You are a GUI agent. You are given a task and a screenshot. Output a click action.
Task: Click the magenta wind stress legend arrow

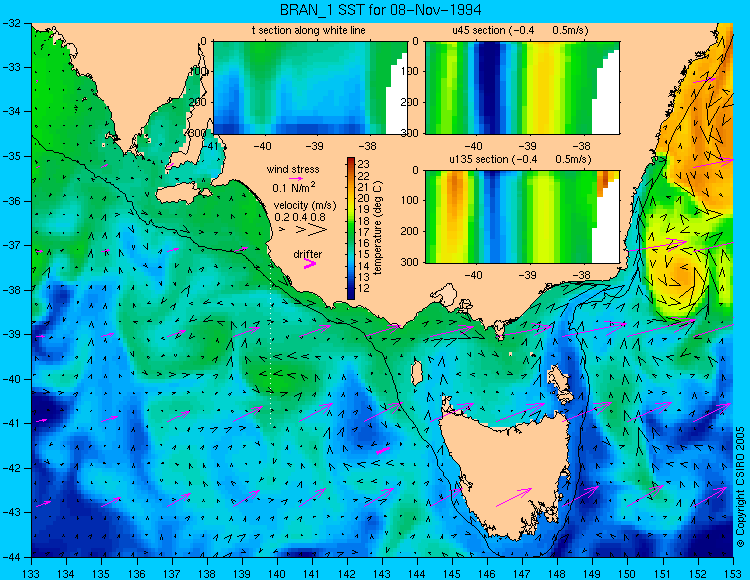pyautogui.click(x=296, y=178)
